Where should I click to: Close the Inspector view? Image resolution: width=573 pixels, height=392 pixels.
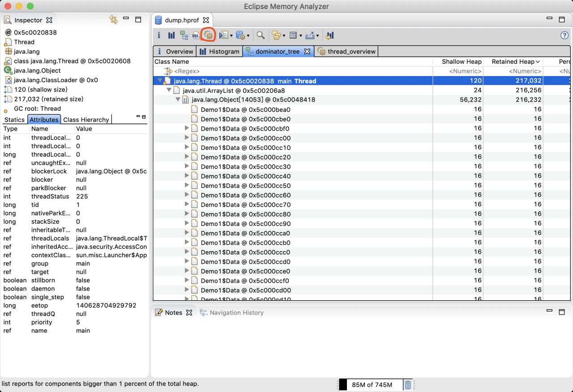[x=50, y=20]
